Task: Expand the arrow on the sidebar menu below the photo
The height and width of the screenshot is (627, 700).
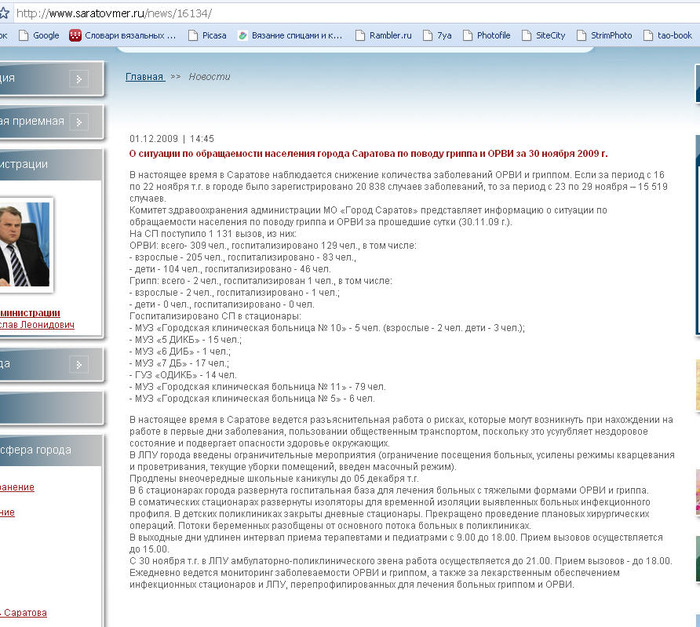Action: 79,365
